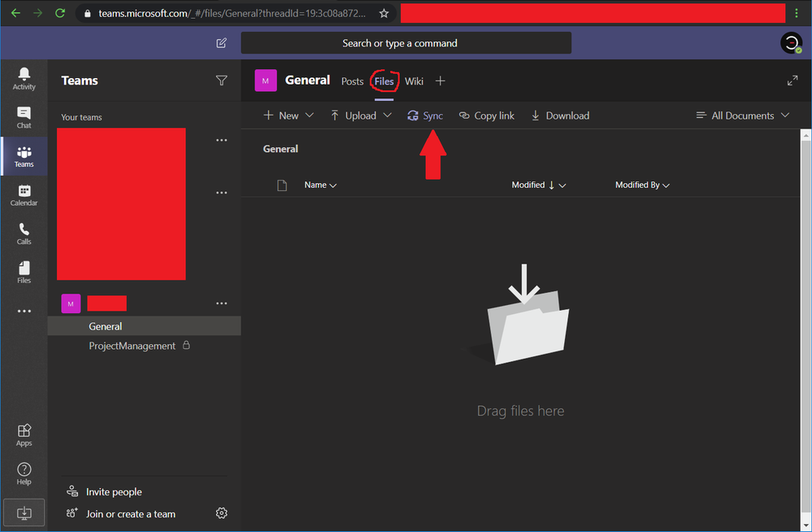Show more apps via the ellipsis in the left rail

24,311
